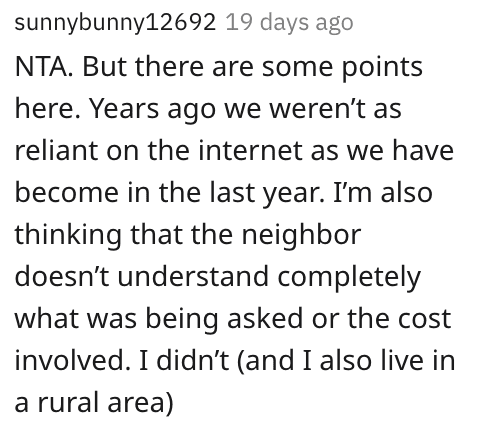Click the word "thinking" in the comment
478x438 pixels.
68,236
